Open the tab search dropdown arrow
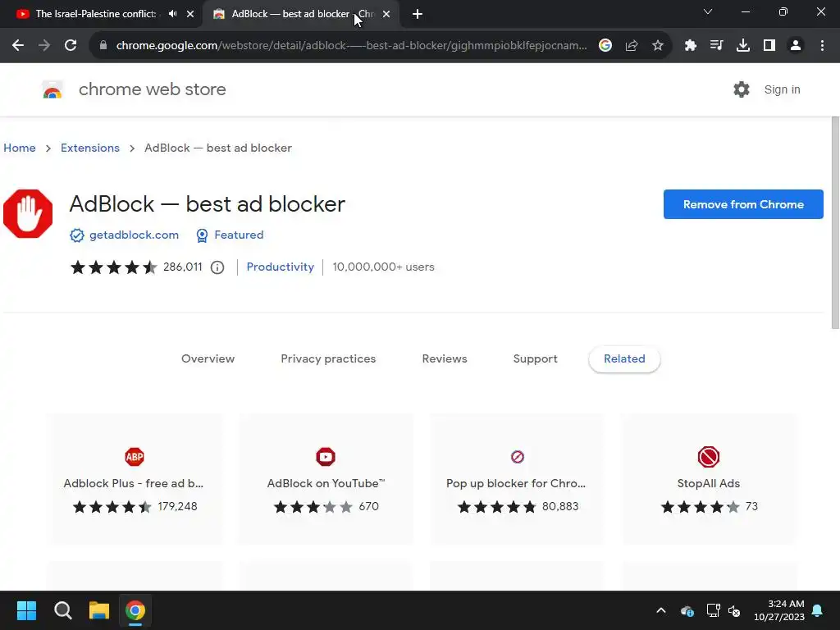The height and width of the screenshot is (630, 840). pyautogui.click(x=708, y=11)
